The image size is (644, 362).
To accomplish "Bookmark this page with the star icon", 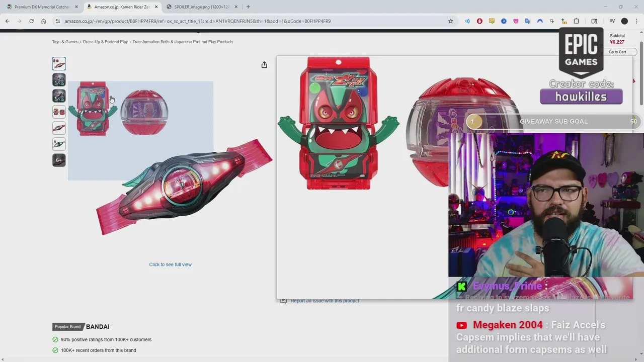I will [x=450, y=21].
